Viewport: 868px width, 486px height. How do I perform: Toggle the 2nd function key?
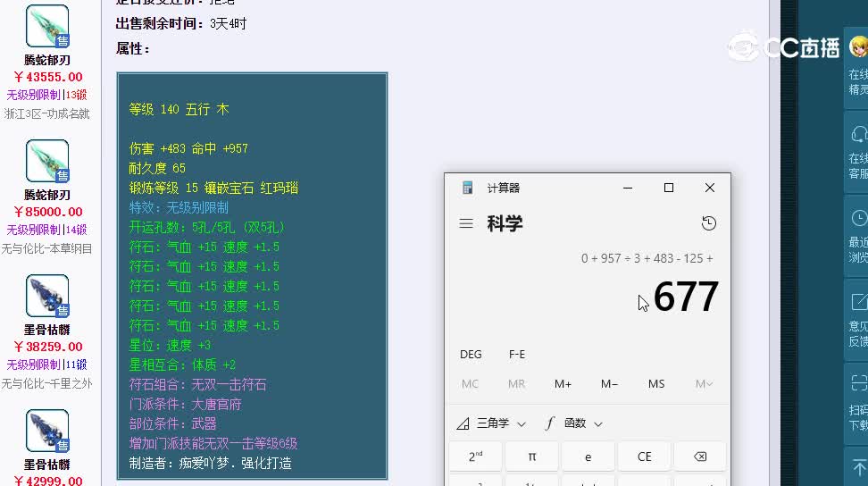click(475, 457)
